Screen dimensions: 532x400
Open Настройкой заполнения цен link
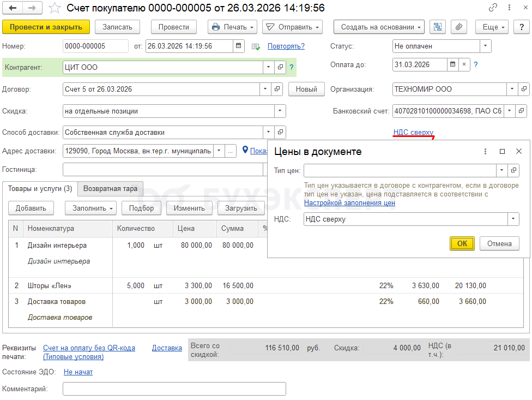click(349, 202)
